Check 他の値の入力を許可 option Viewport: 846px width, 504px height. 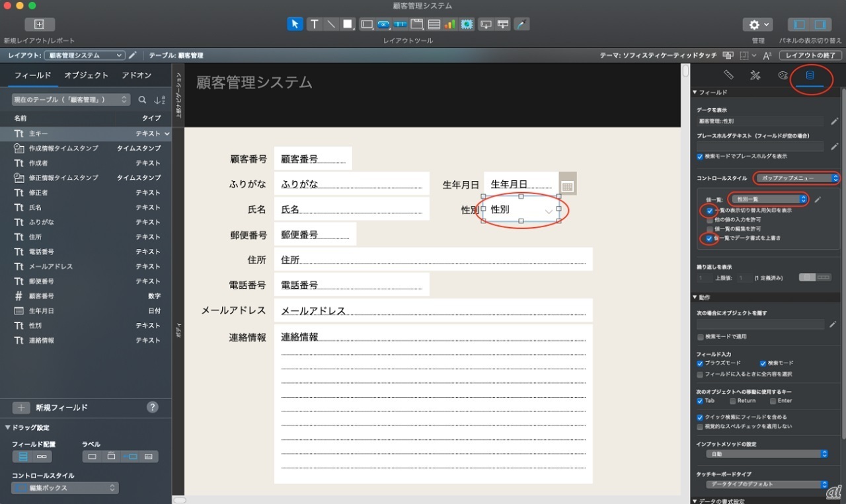coord(710,219)
